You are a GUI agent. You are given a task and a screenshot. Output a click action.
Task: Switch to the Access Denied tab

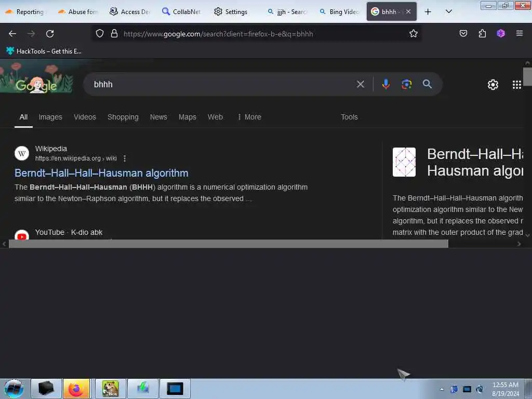pyautogui.click(x=129, y=12)
